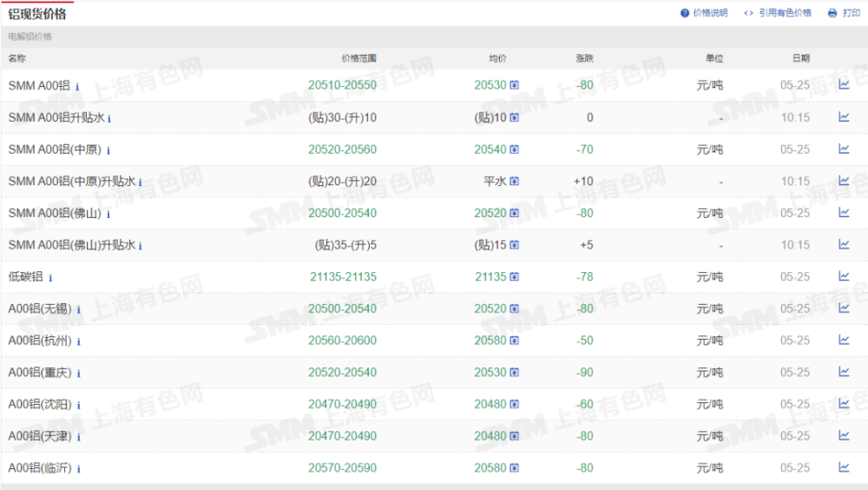868x490 pixels.
Task: Click info icon next to A00铝(沈阳)
Action: click(x=79, y=405)
